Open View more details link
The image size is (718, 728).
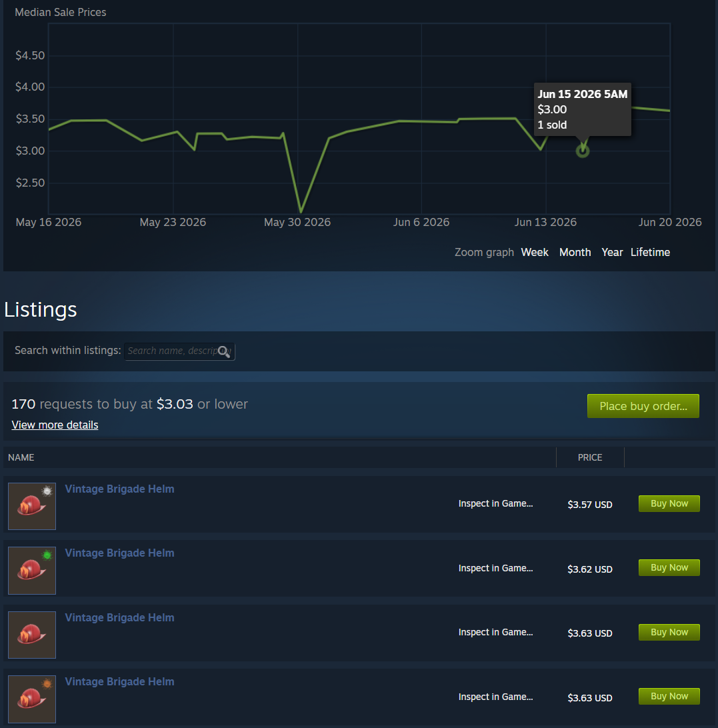[x=55, y=425]
